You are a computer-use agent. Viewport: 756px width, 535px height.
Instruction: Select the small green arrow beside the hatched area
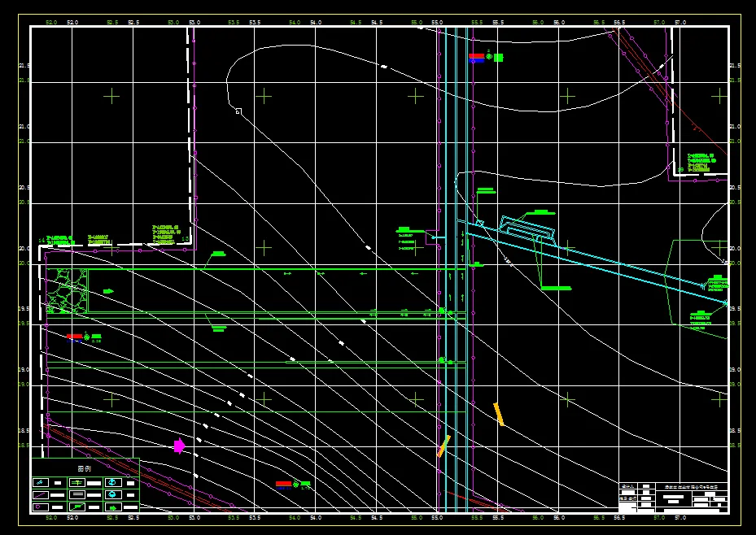coord(108,291)
